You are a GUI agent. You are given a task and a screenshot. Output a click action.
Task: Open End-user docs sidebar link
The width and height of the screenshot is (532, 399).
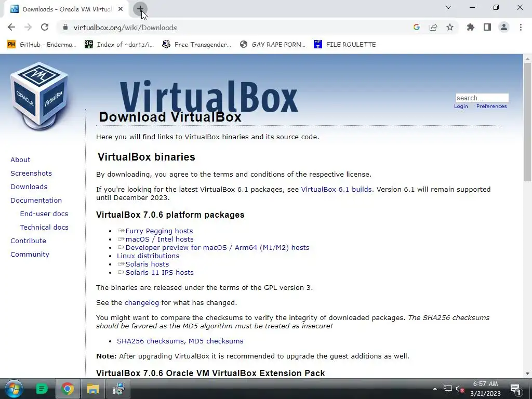44,214
